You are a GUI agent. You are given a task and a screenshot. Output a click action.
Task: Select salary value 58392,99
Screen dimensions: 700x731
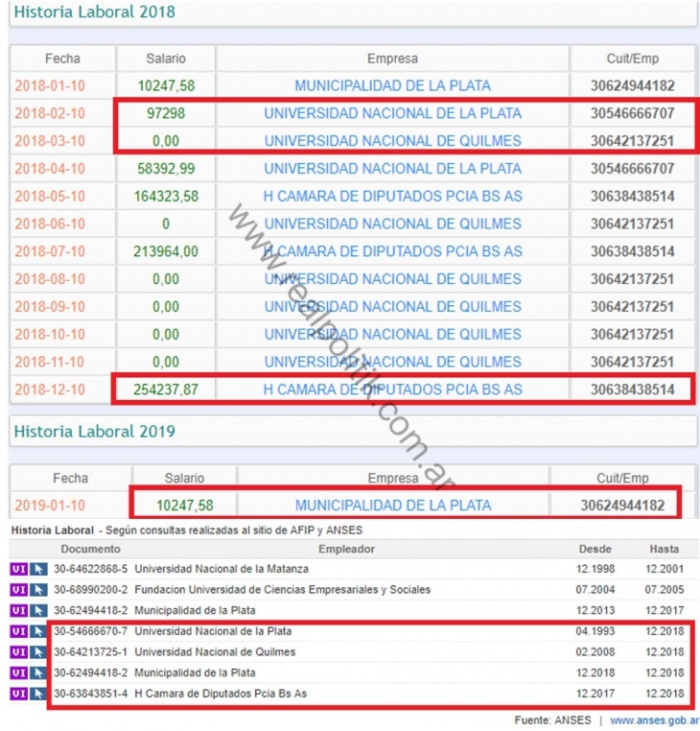(x=166, y=168)
